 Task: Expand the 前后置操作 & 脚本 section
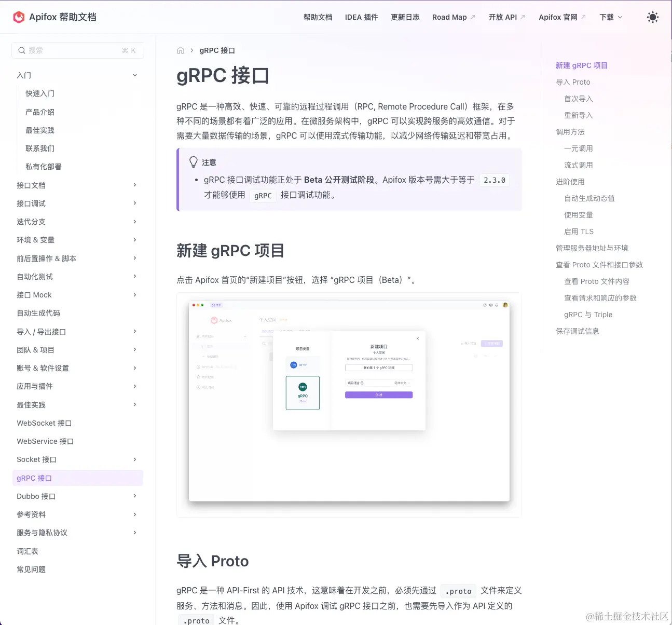78,259
